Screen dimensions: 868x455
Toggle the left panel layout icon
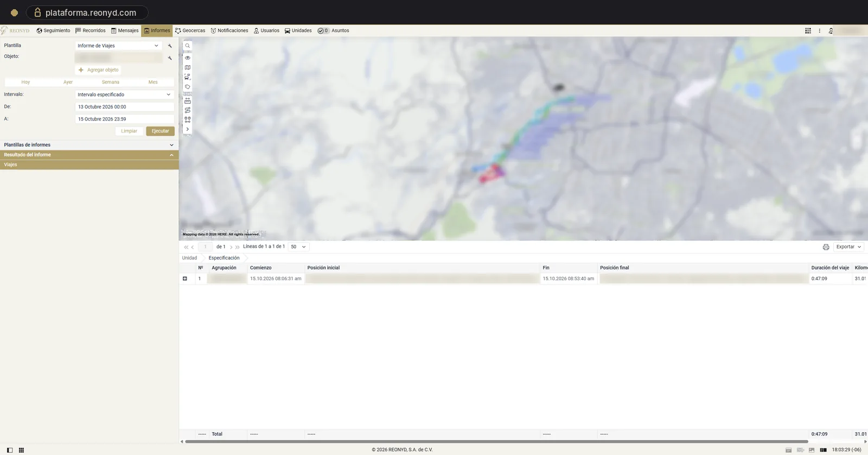[x=10, y=450]
